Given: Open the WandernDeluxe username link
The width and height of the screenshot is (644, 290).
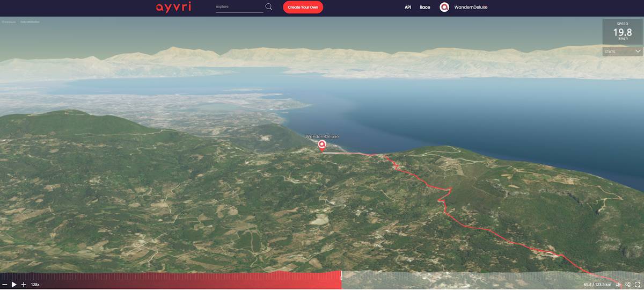Looking at the screenshot, I should [471, 8].
